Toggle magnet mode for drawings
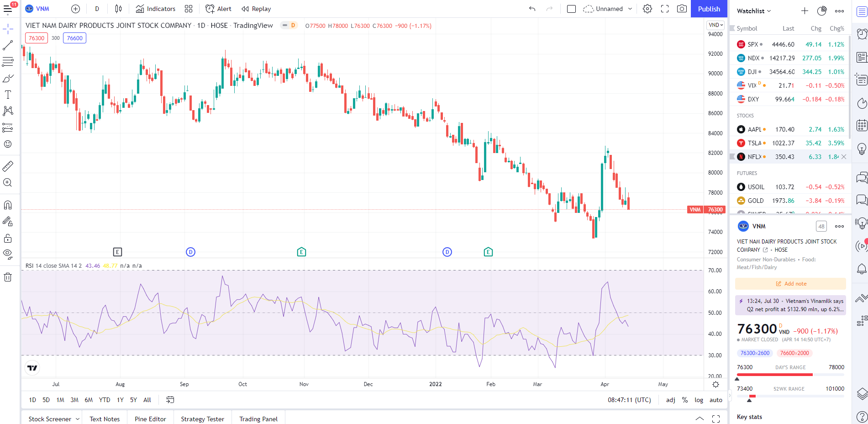The height and width of the screenshot is (424, 868). [x=8, y=205]
